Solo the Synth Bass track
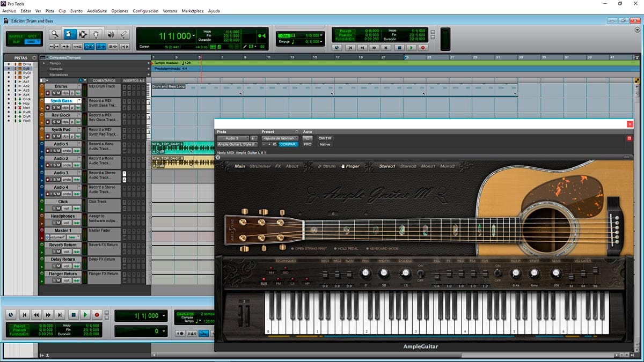The height and width of the screenshot is (362, 644). [54, 108]
